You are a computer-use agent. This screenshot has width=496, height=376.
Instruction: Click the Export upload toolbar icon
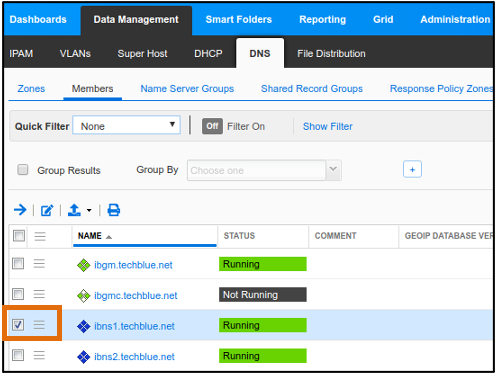coord(74,210)
